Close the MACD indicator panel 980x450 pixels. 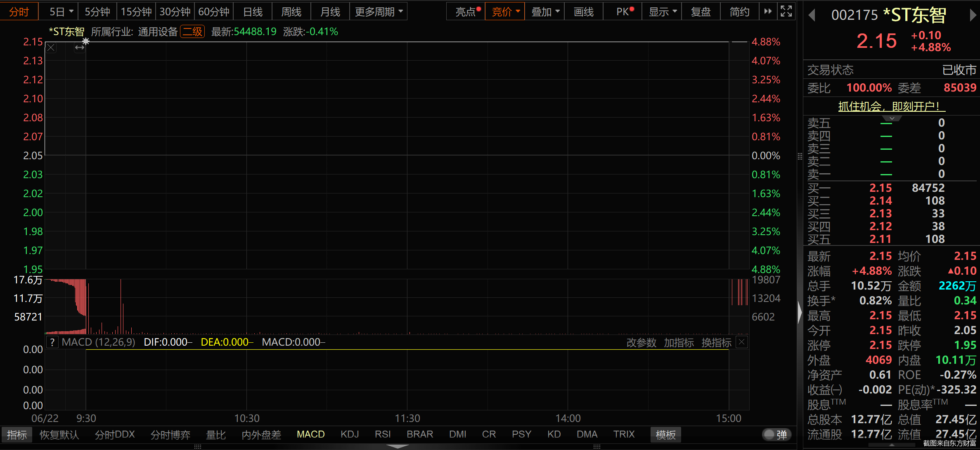point(742,342)
